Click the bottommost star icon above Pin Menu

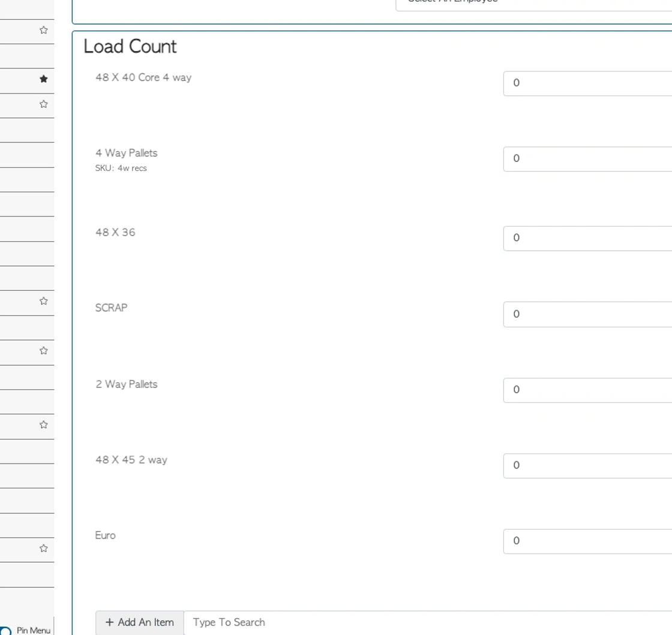tap(43, 548)
